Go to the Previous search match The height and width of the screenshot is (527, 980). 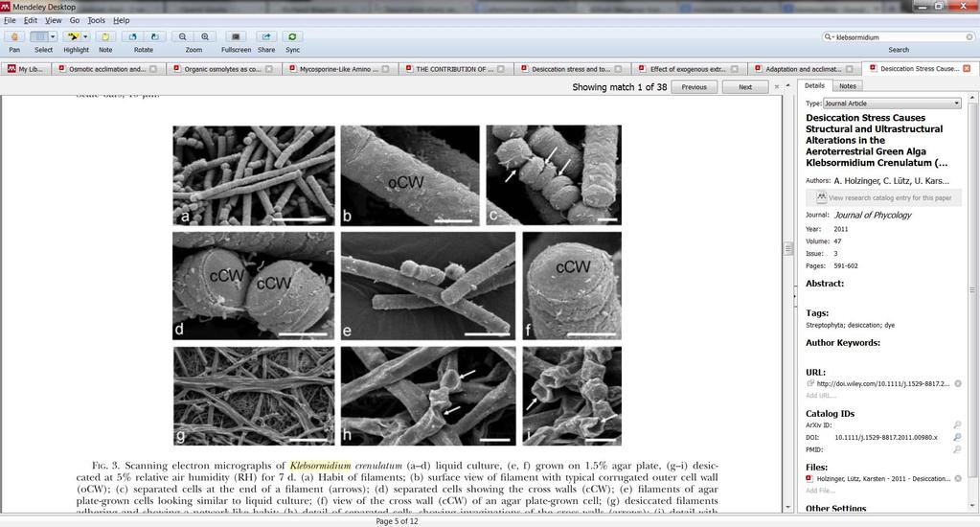tap(694, 87)
